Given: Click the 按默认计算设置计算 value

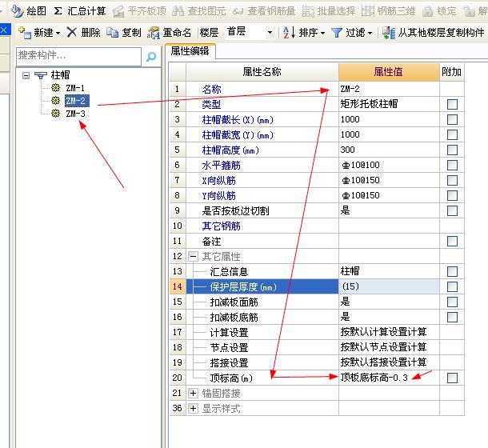Looking at the screenshot, I should point(389,332).
